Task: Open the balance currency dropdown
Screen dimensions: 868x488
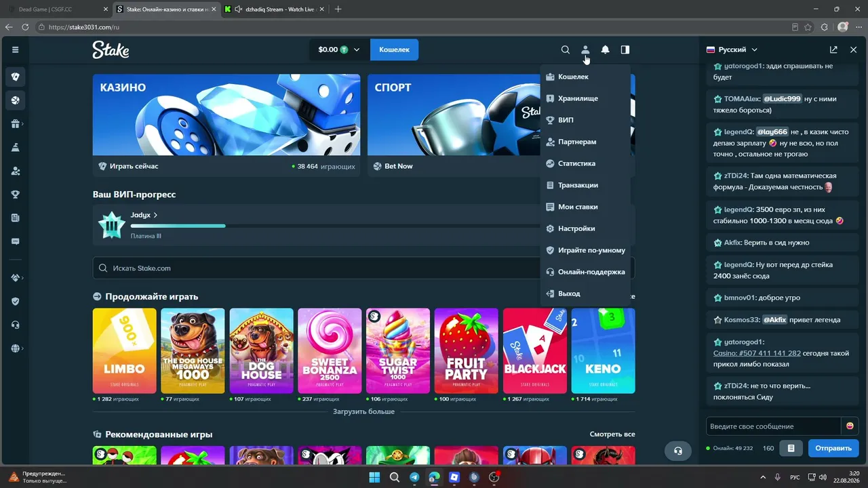Action: click(x=340, y=49)
